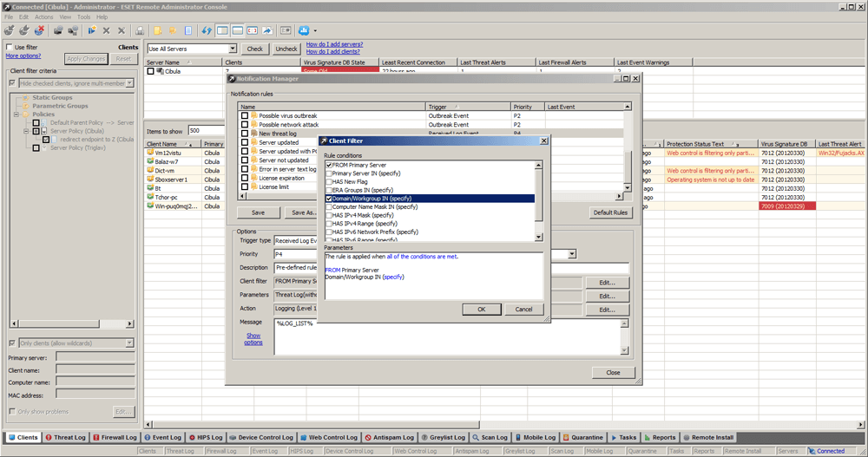Image resolution: width=868 pixels, height=457 pixels.
Task: Check HAS IPv4 Mask (specify) condition
Action: [329, 215]
